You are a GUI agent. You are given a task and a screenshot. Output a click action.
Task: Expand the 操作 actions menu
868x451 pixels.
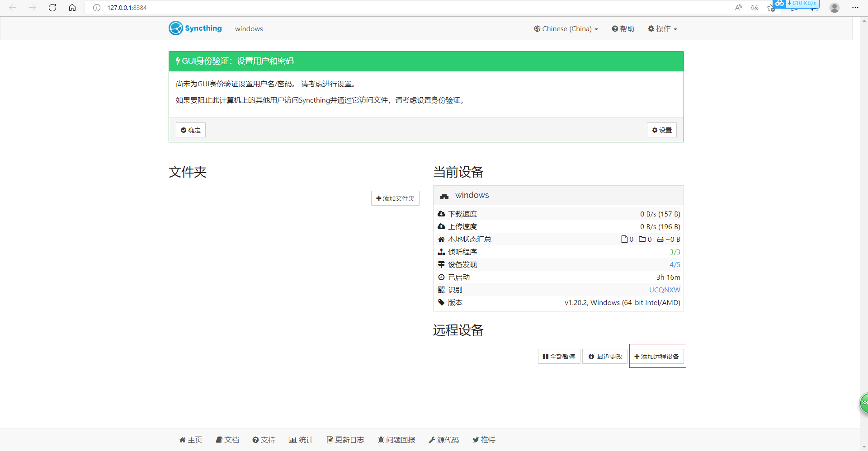pyautogui.click(x=662, y=28)
